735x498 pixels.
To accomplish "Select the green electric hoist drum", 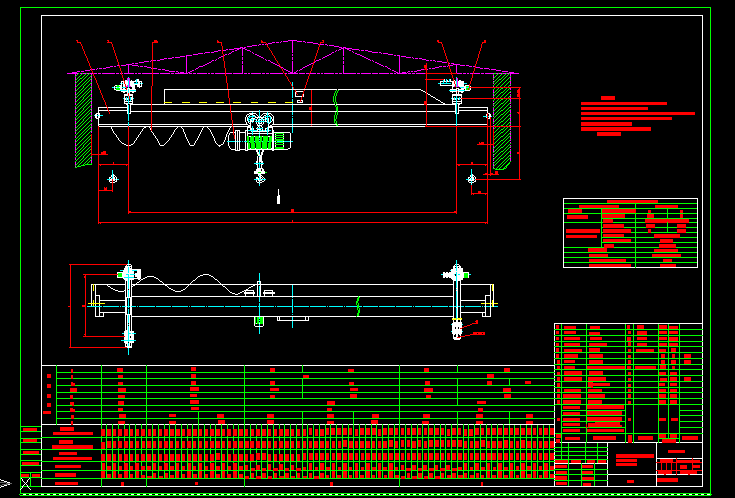I will point(259,142).
